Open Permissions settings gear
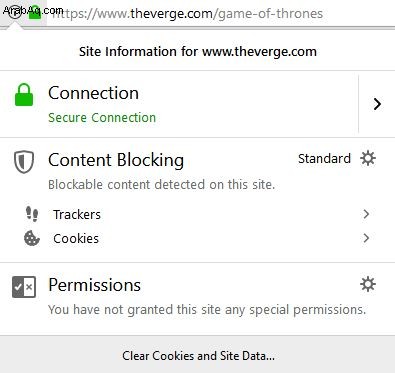This screenshot has height=373, width=395. pos(368,284)
